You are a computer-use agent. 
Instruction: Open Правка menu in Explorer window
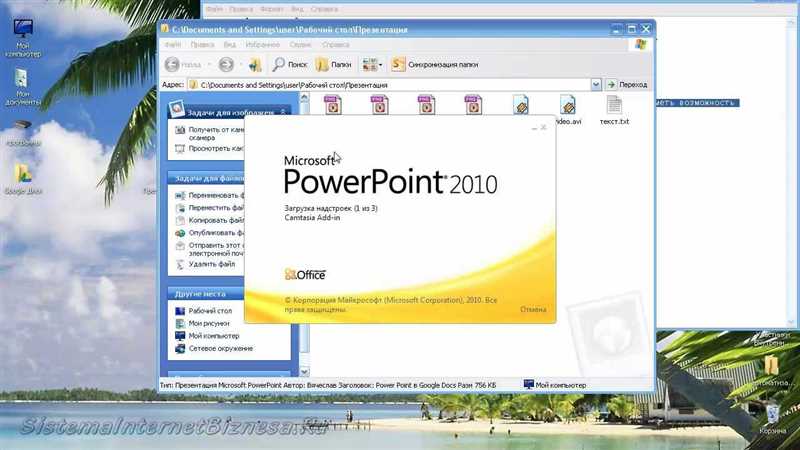(202, 45)
